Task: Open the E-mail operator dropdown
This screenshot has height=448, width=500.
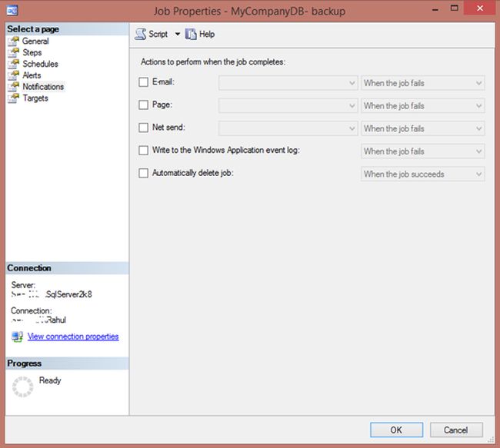Action: click(288, 83)
